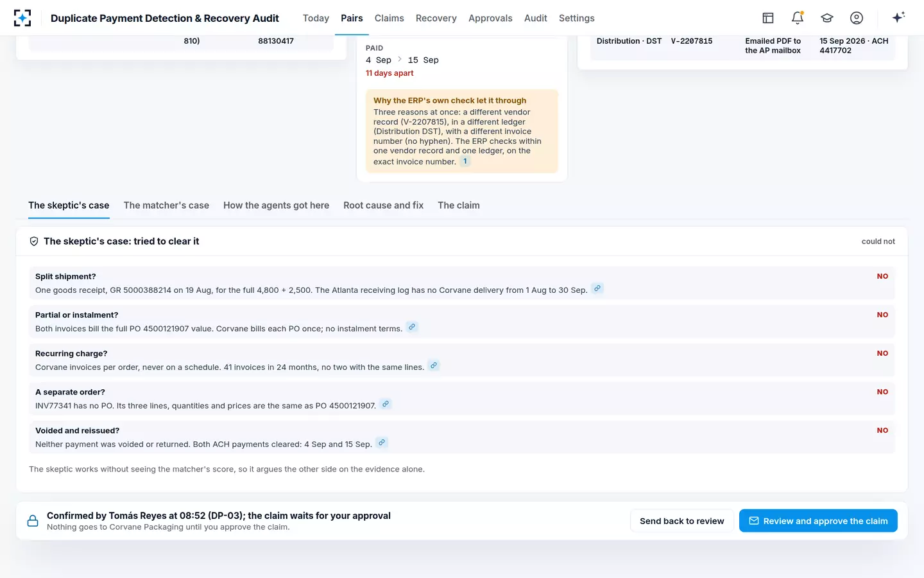Click the number 88130417
The height and width of the screenshot is (578, 924).
coord(276,41)
